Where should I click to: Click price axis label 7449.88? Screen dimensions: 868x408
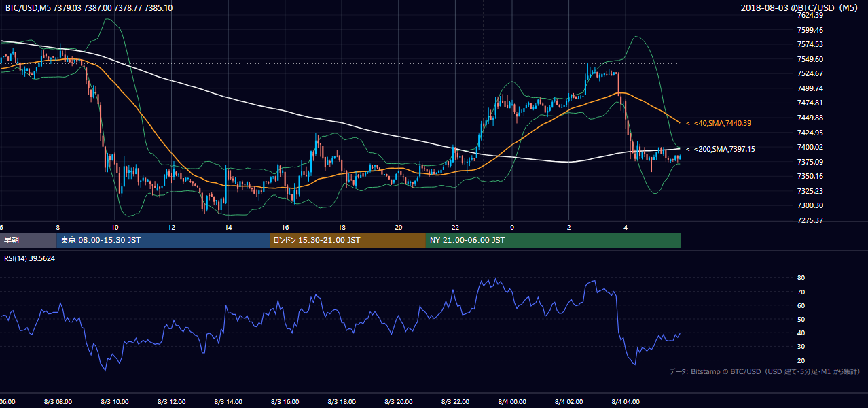point(810,118)
